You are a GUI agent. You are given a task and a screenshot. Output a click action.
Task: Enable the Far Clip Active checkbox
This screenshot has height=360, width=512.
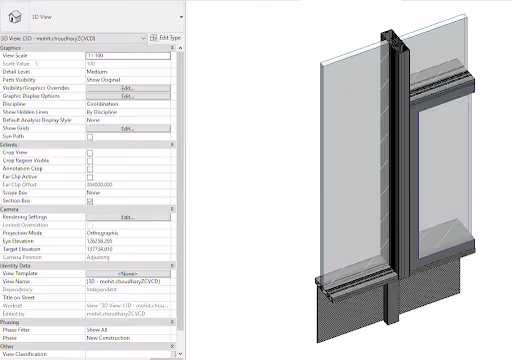(90, 177)
